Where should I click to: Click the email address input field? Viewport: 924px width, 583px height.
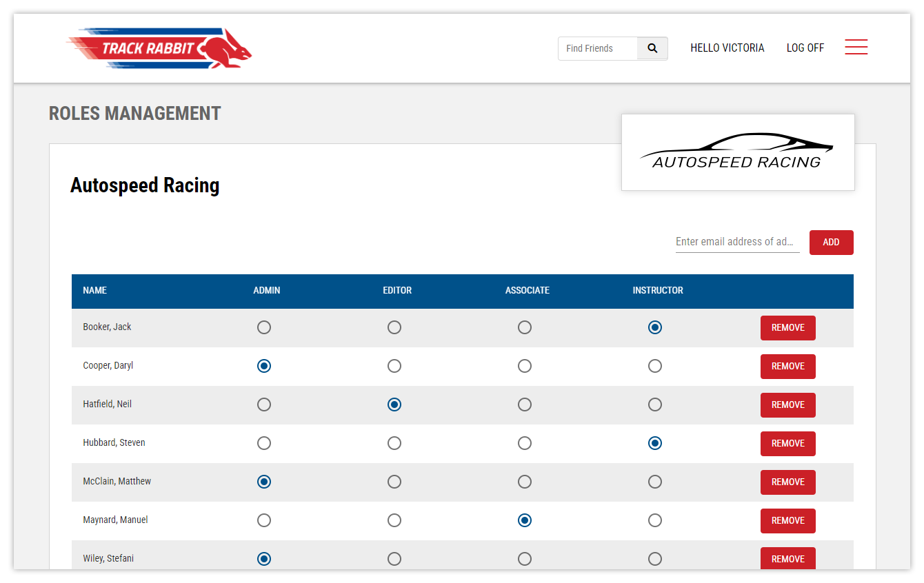pyautogui.click(x=737, y=242)
